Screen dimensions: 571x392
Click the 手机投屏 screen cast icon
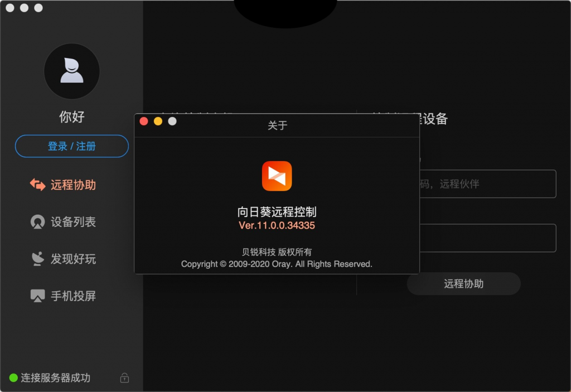point(37,296)
